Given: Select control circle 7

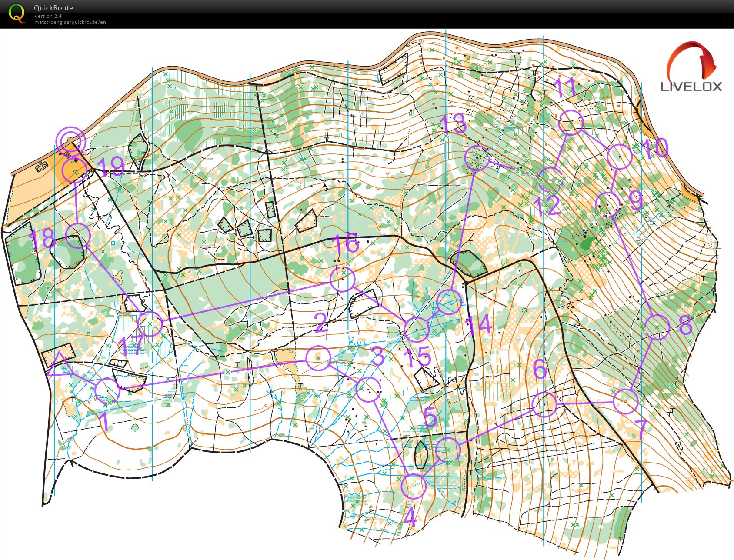Looking at the screenshot, I should pyautogui.click(x=626, y=401).
